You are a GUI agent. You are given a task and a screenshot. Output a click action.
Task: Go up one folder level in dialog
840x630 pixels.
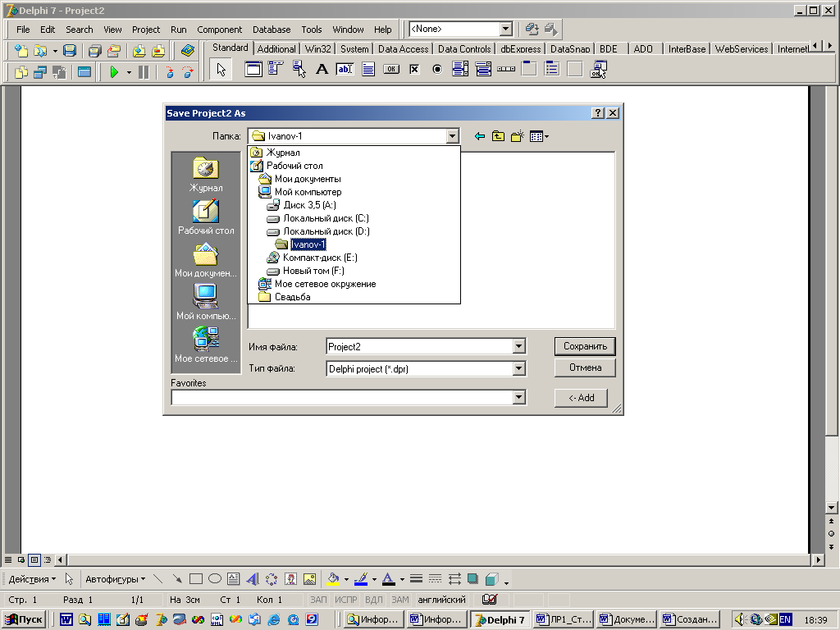[498, 136]
